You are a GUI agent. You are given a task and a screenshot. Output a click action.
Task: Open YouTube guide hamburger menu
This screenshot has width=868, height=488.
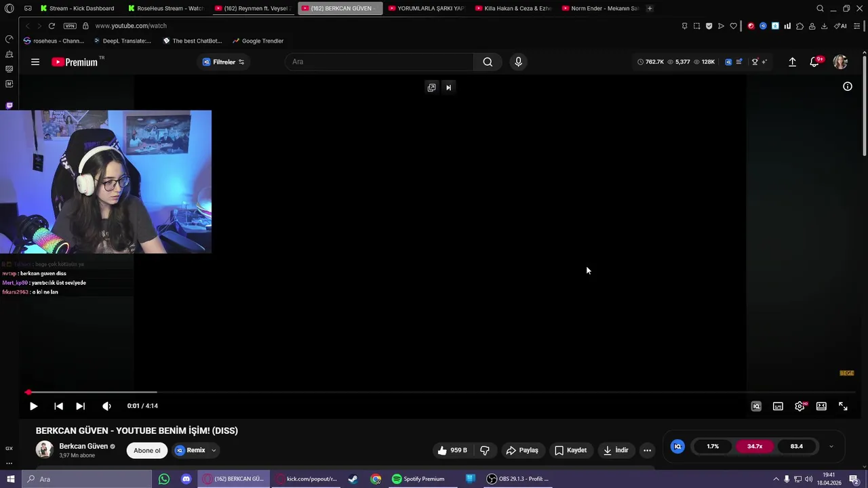(x=35, y=62)
